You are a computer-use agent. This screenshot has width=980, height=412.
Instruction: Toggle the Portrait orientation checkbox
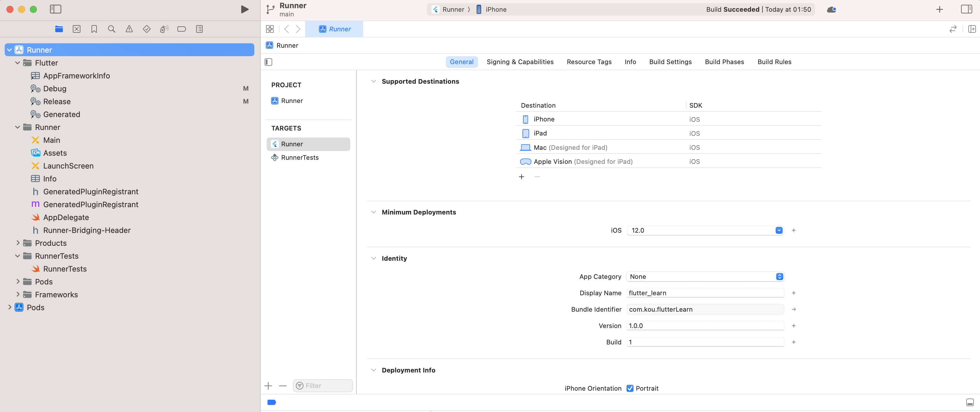pyautogui.click(x=630, y=388)
